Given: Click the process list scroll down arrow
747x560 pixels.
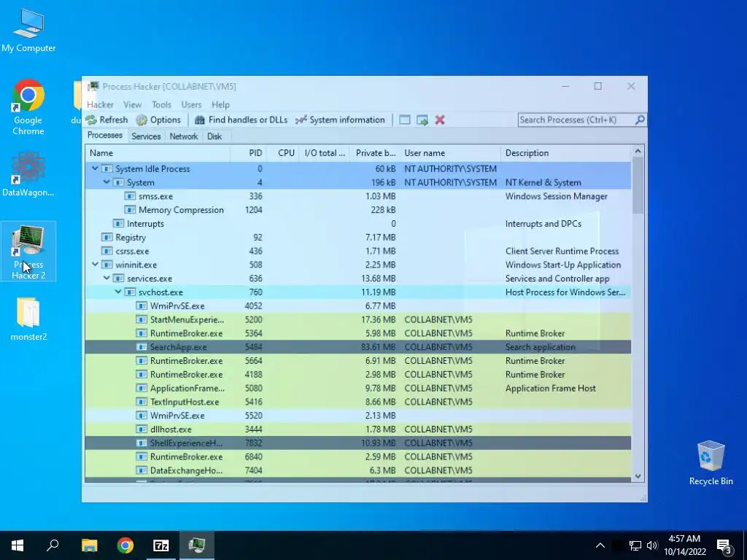Looking at the screenshot, I should tap(638, 476).
